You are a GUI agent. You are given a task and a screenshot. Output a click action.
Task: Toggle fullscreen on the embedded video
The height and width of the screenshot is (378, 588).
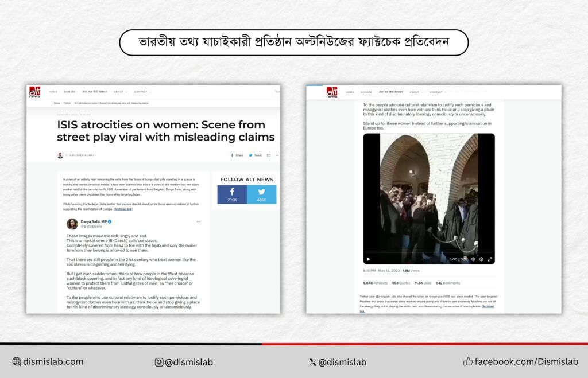490,259
